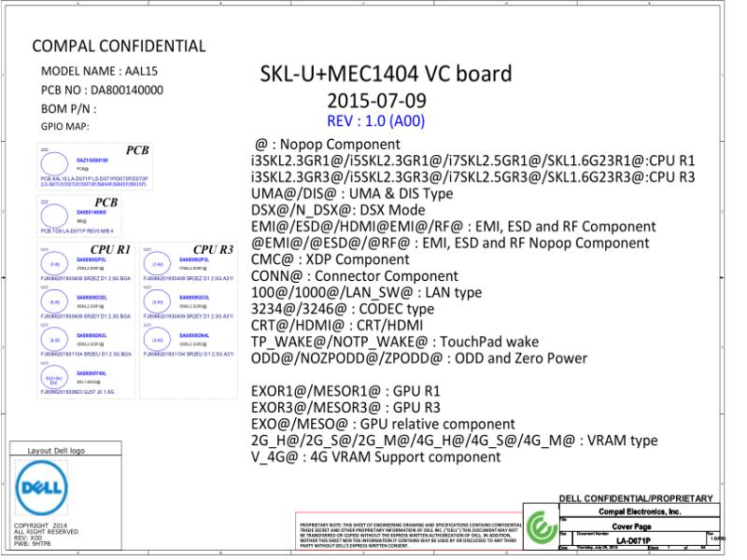Click the i7-R3 circle under CPU R3

tap(157, 263)
